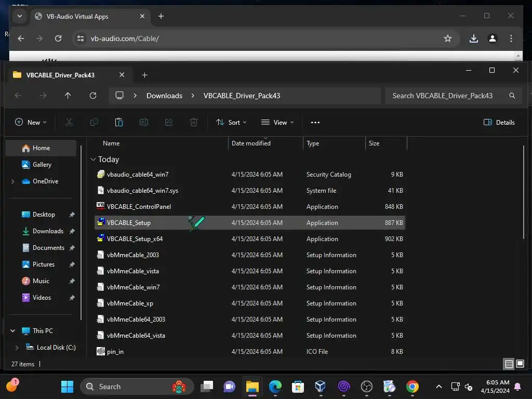The width and height of the screenshot is (532, 399).
Task: Click the Explorer back arrow
Action: pyautogui.click(x=18, y=96)
